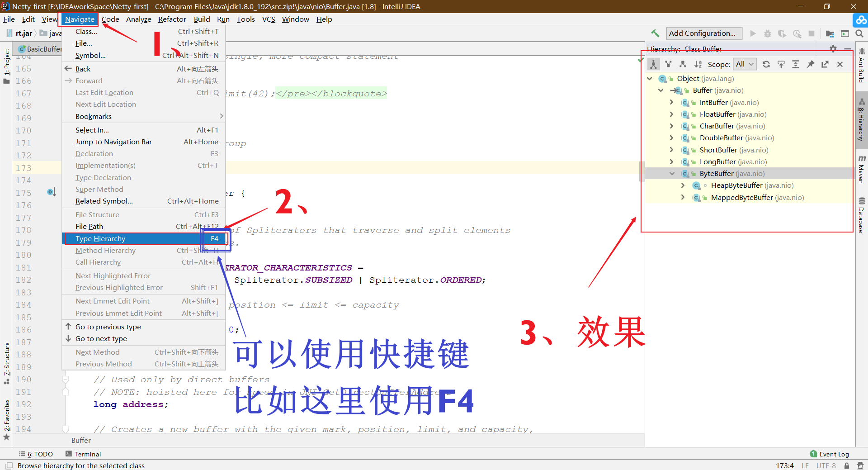Open the Event Log
The height and width of the screenshot is (470, 868).
(x=830, y=454)
